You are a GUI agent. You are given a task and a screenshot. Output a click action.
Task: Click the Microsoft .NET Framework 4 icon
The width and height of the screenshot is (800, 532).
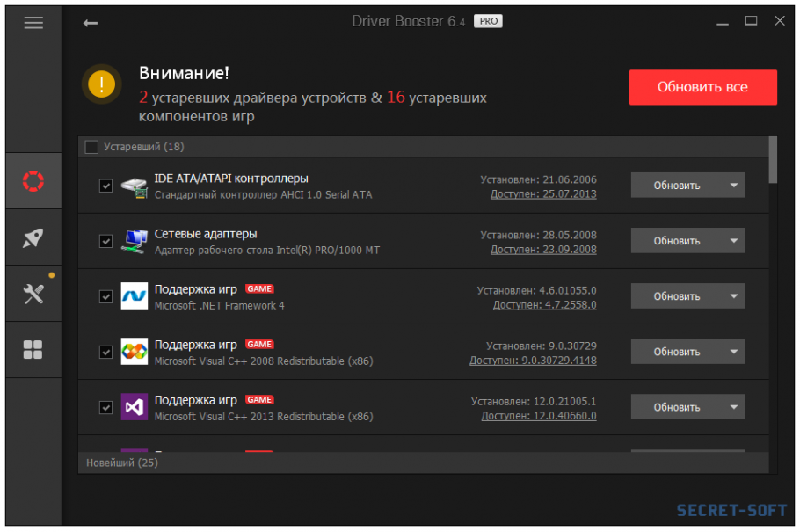(134, 296)
